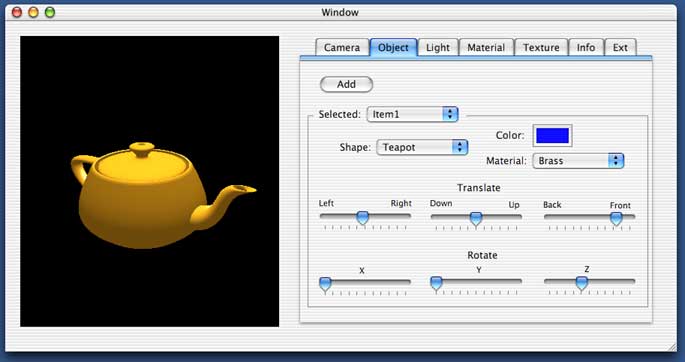
Task: Click the "Up" slider label
Action: point(514,205)
